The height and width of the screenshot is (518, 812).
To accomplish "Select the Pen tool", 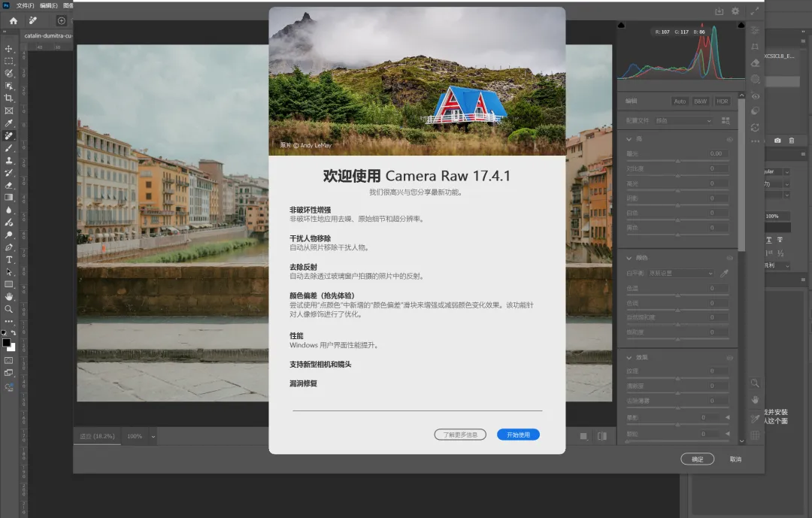I will (9, 247).
